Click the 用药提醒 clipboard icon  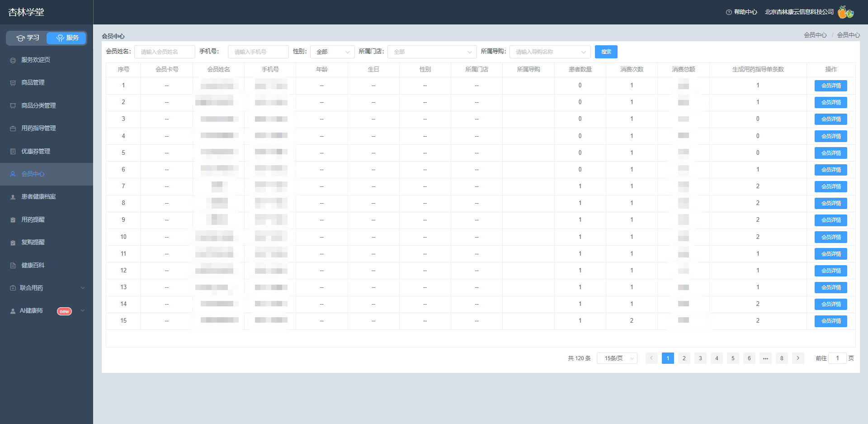[x=13, y=220]
